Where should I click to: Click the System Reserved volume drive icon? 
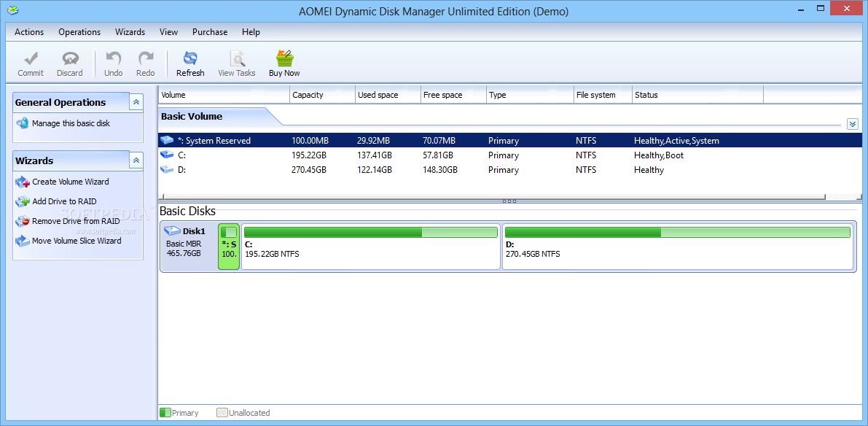point(167,141)
